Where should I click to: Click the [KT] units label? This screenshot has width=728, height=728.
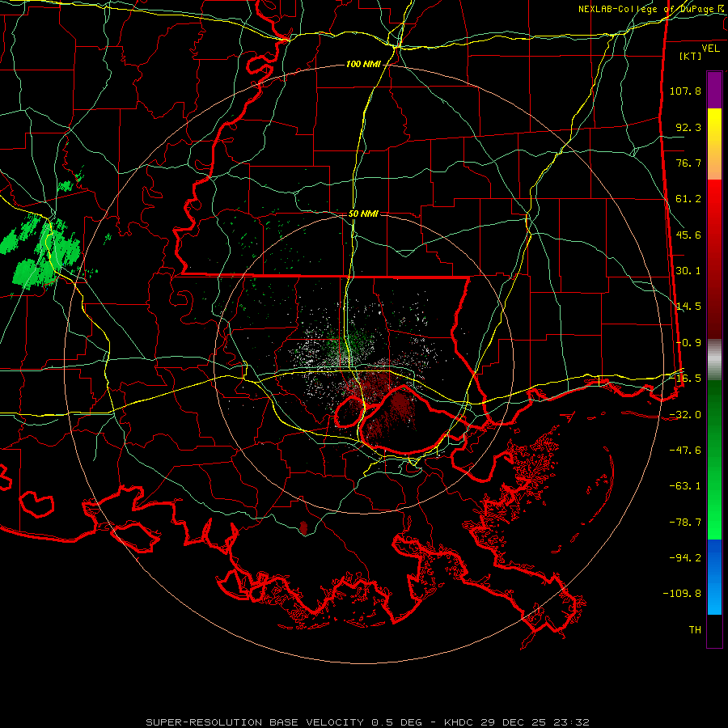(691, 56)
